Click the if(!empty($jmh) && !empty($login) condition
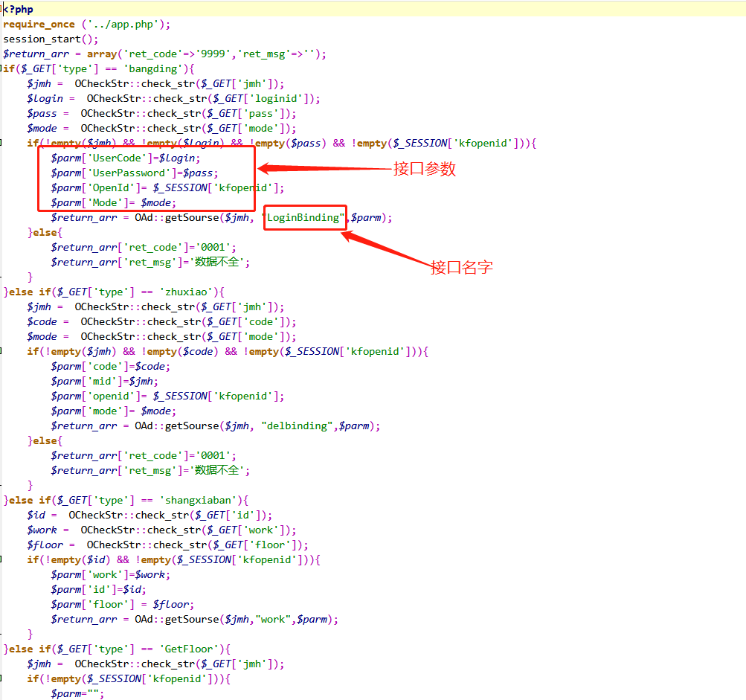This screenshot has width=746, height=700. 282,144
